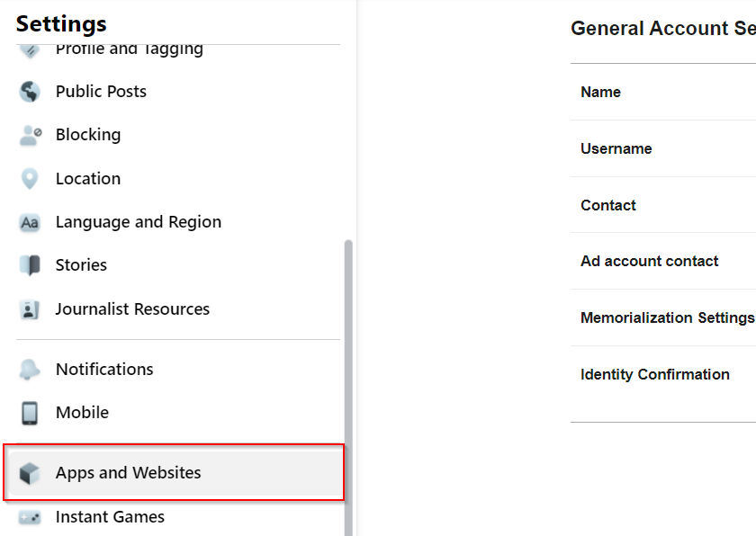Click the Journalist Resources badge icon
Viewport: 756px width, 536px height.
click(x=30, y=309)
